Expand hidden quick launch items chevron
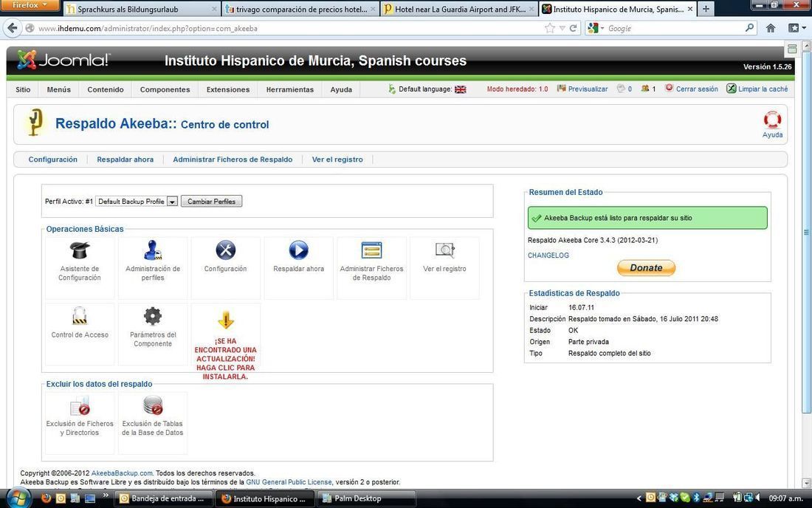The width and height of the screenshot is (812, 508). point(105,495)
